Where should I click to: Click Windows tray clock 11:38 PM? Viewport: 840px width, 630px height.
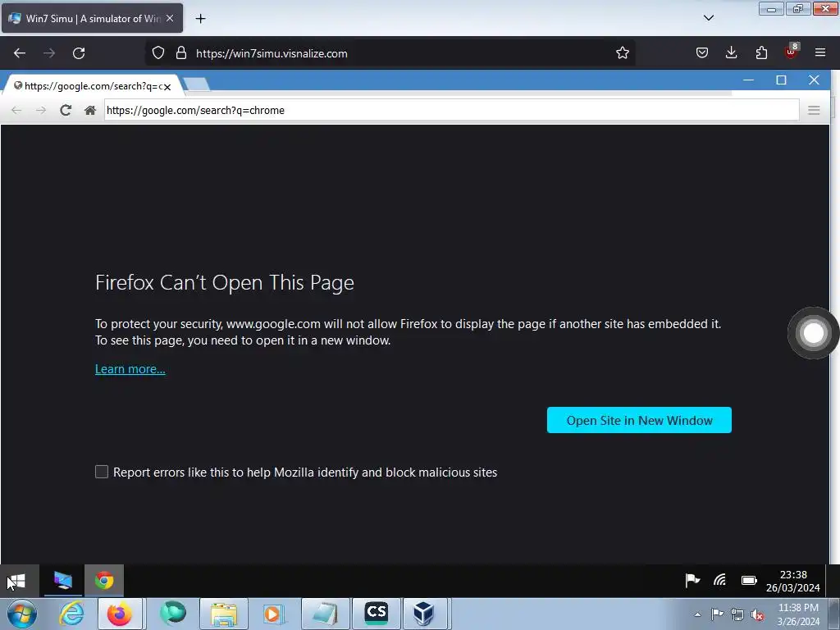797,614
